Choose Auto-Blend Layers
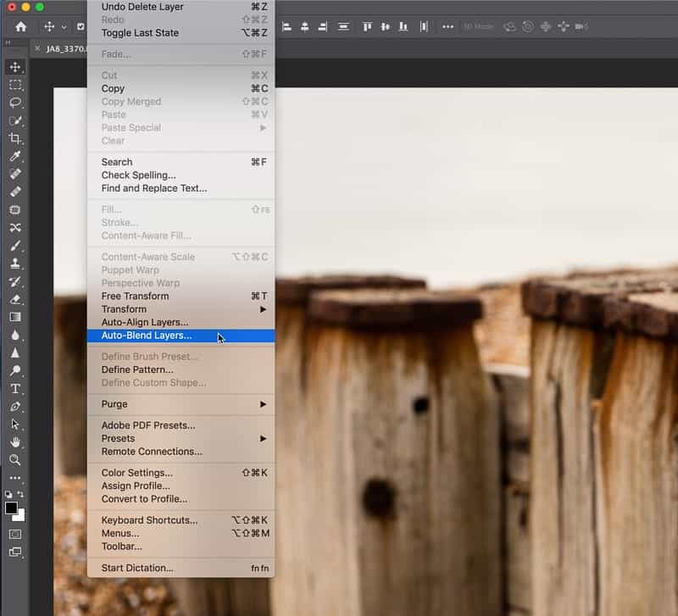The height and width of the screenshot is (616, 678). 181,336
